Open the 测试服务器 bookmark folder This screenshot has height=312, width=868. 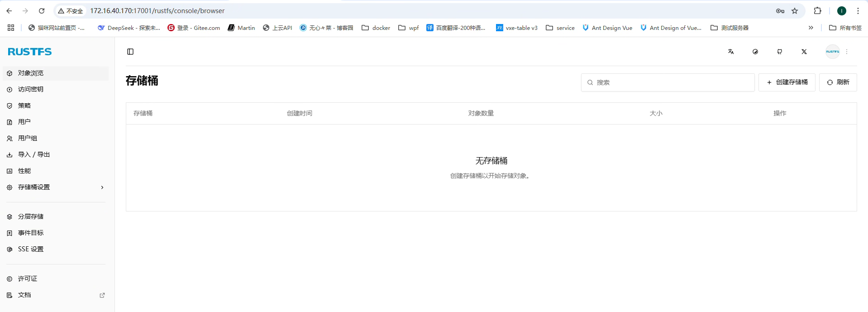(x=730, y=28)
